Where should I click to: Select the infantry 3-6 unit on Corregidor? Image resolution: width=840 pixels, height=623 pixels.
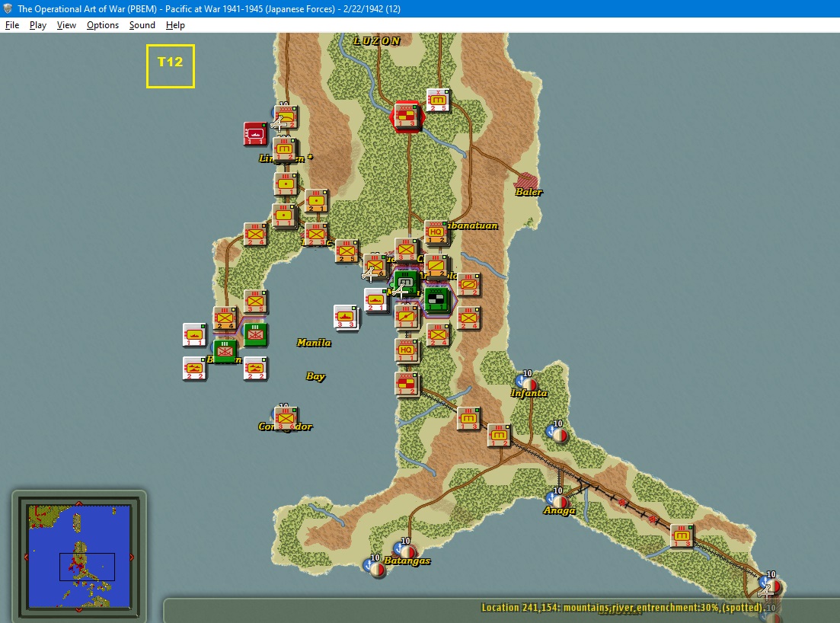coord(285,418)
